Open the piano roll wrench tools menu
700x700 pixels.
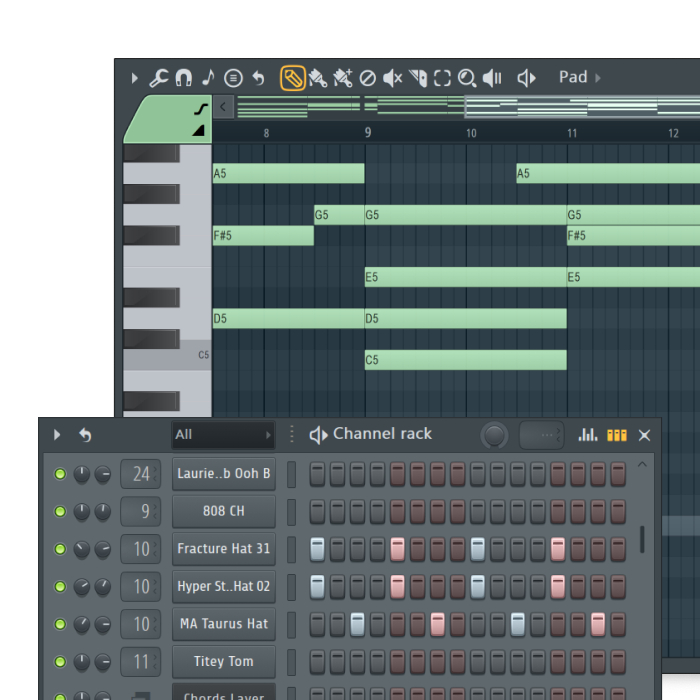[158, 78]
